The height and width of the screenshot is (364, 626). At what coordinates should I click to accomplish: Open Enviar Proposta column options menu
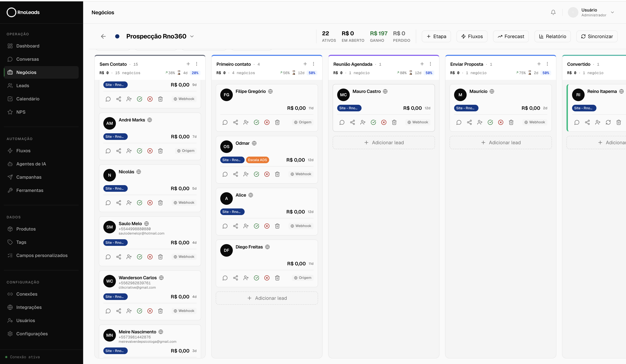tap(547, 64)
